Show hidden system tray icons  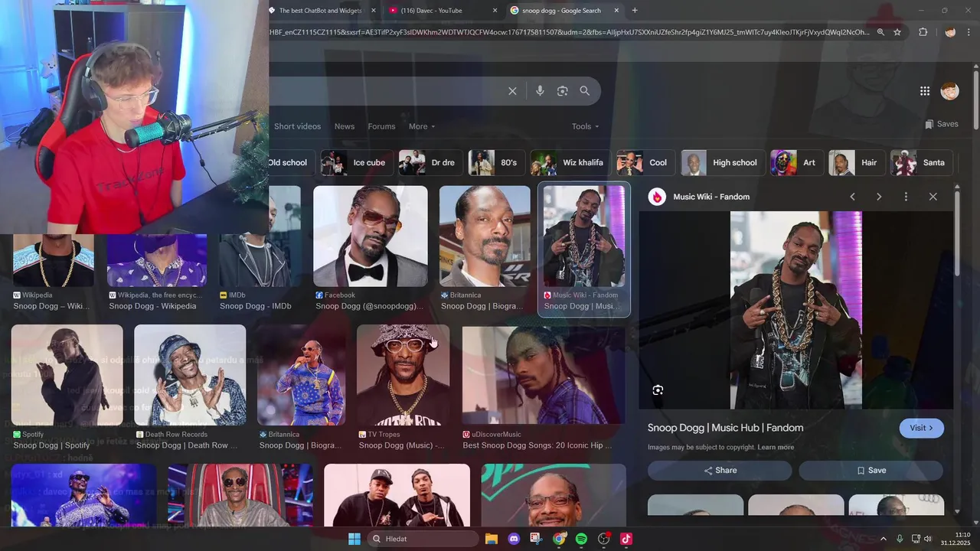[x=883, y=539]
